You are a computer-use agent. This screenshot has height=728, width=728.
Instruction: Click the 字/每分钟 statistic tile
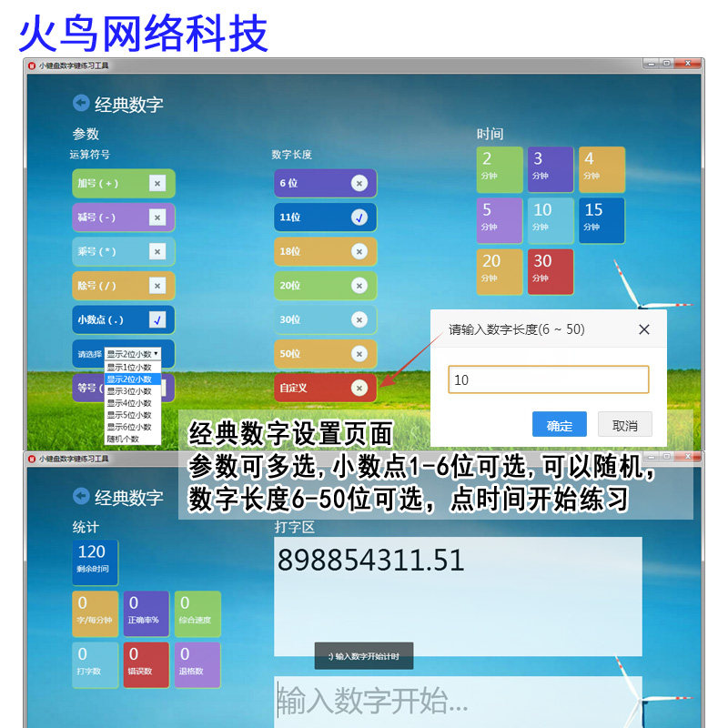pyautogui.click(x=96, y=613)
